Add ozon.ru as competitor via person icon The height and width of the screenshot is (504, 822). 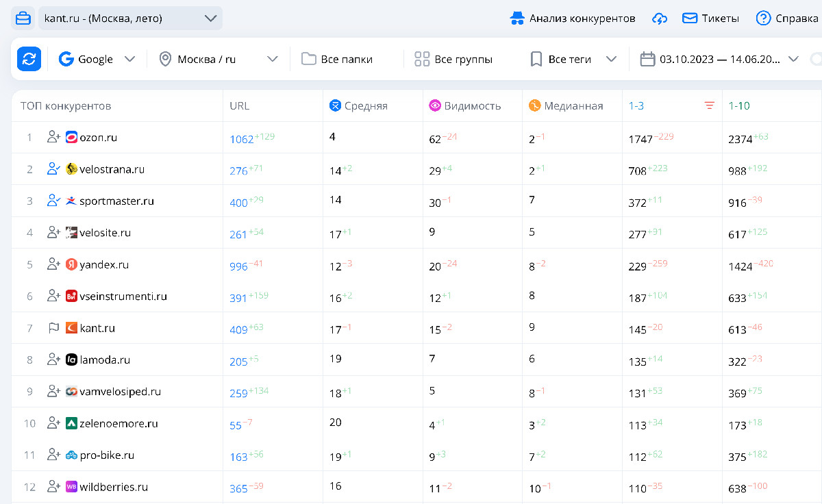click(x=53, y=137)
